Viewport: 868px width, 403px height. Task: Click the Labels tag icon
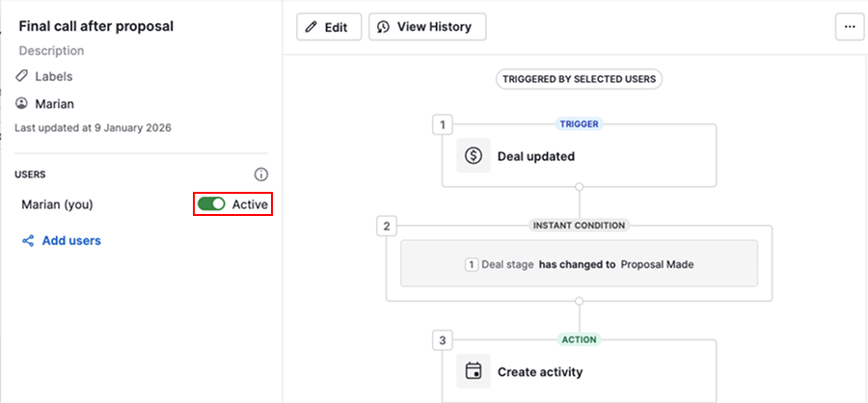click(x=22, y=76)
